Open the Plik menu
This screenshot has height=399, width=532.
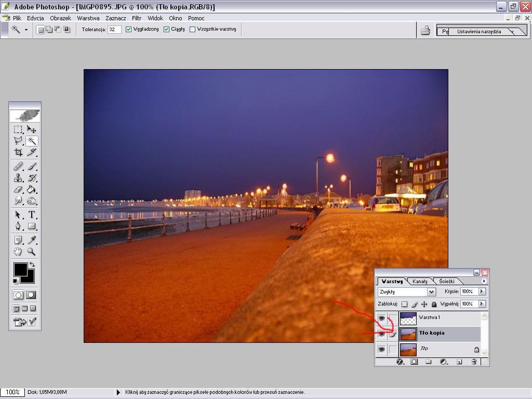tap(17, 18)
